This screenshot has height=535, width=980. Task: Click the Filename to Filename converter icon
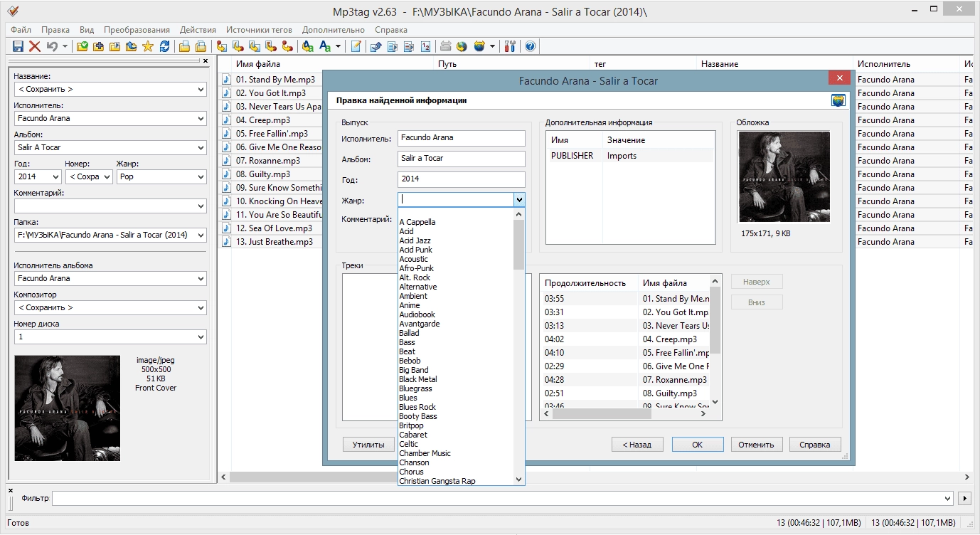254,46
